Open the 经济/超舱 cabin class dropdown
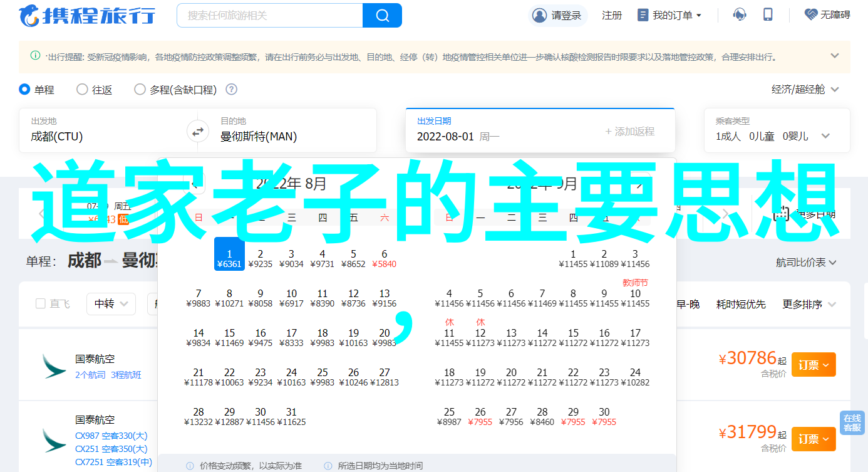The image size is (868, 472). [x=805, y=90]
